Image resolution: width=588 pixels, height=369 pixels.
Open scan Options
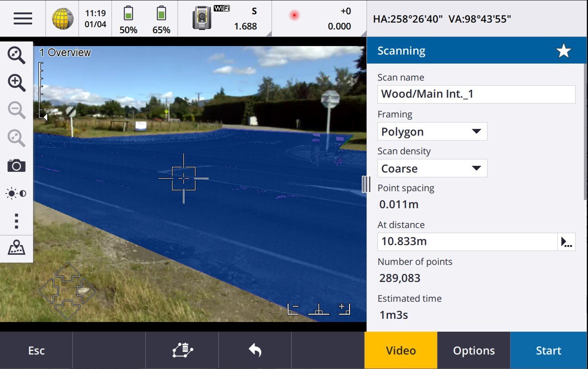[474, 350]
